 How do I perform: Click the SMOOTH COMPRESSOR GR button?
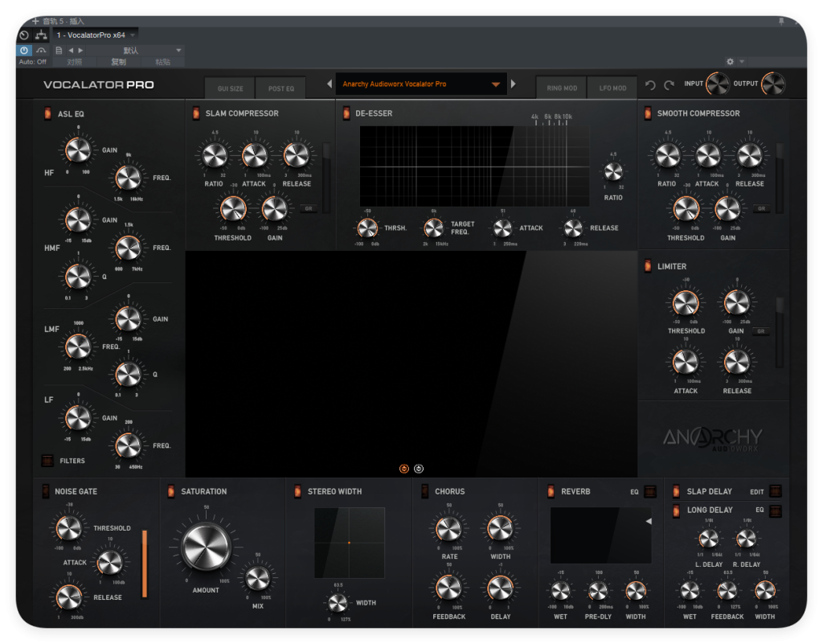click(x=761, y=209)
